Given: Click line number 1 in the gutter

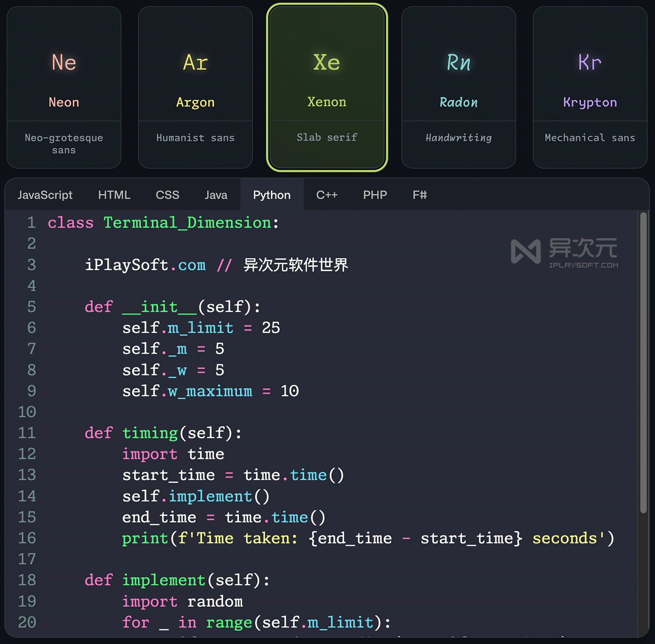Looking at the screenshot, I should [31, 222].
